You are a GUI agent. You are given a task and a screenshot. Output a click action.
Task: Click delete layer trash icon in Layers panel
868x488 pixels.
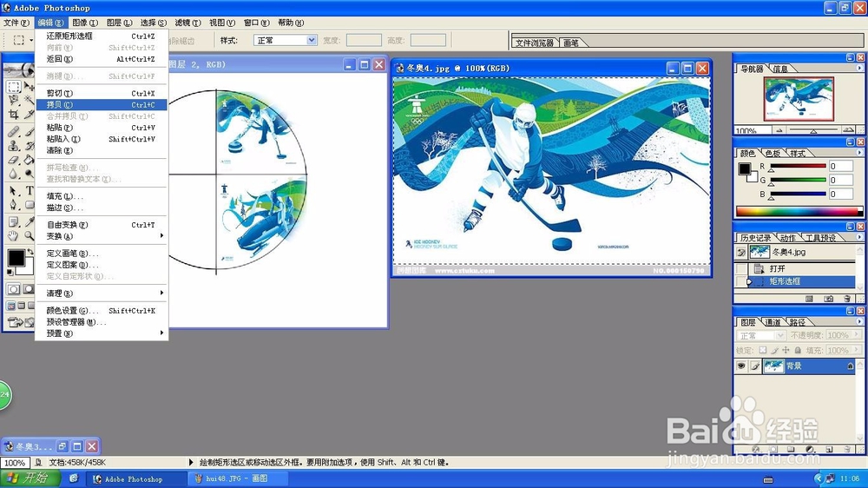click(847, 449)
